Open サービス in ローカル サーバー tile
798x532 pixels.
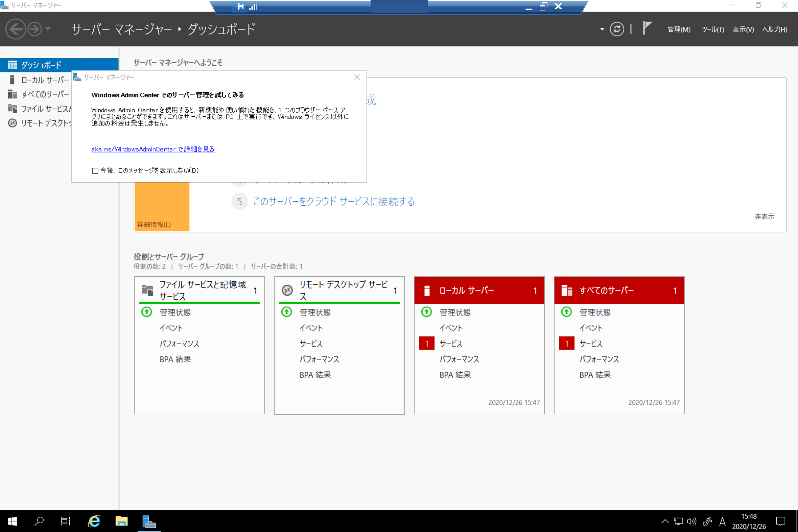[x=451, y=343]
